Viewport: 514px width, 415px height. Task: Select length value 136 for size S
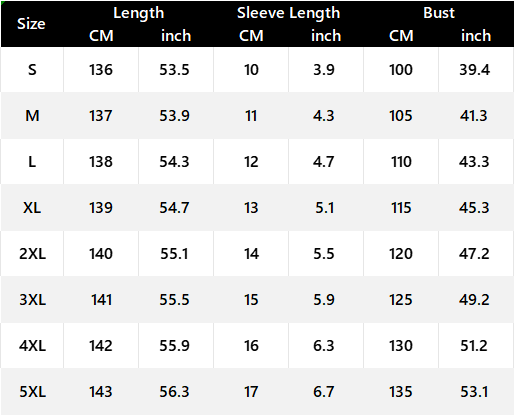[x=101, y=70]
